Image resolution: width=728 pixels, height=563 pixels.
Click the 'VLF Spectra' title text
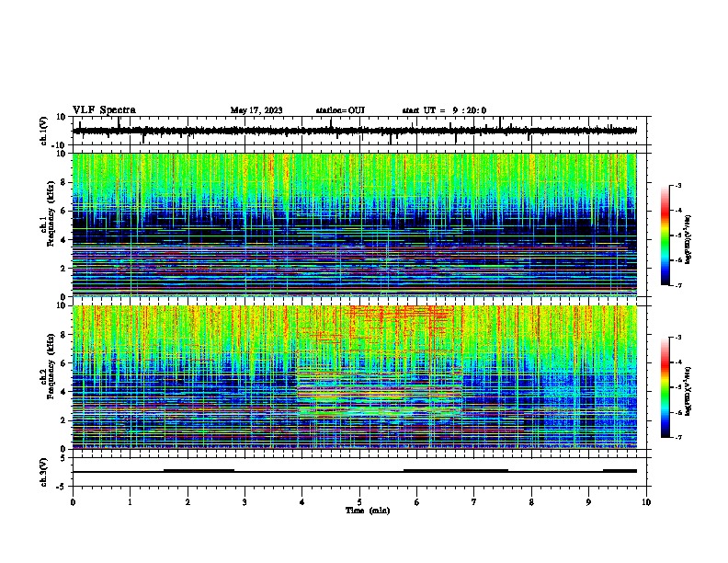[x=105, y=110]
